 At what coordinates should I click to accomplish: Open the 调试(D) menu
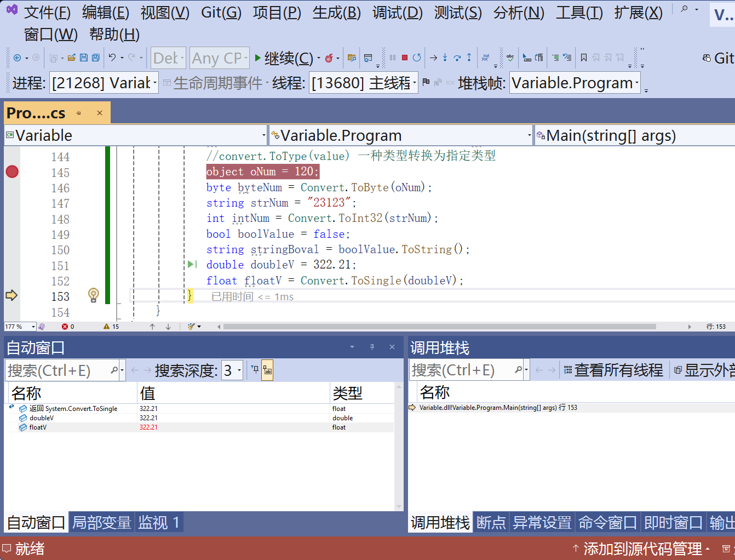coord(397,13)
